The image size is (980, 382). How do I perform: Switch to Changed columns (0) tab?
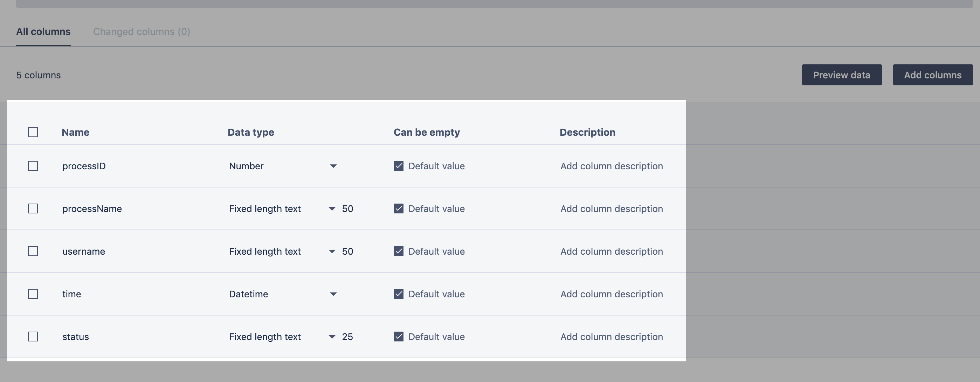142,31
